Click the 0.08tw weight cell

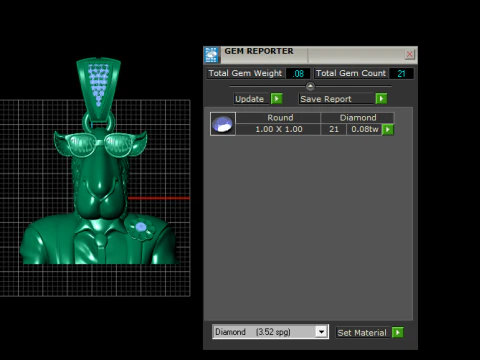point(364,129)
